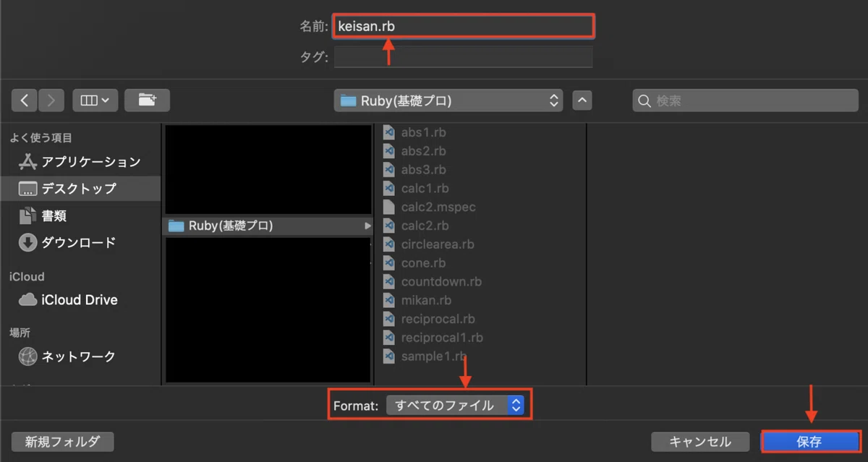868x462 pixels.
Task: Open the column view mode selector
Action: (95, 100)
